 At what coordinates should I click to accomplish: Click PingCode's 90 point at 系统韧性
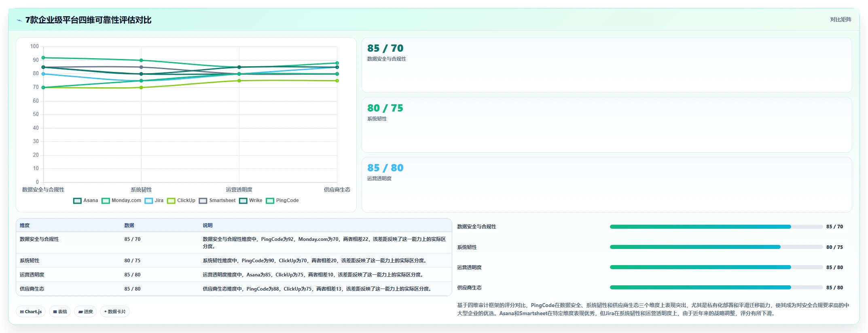coord(141,60)
